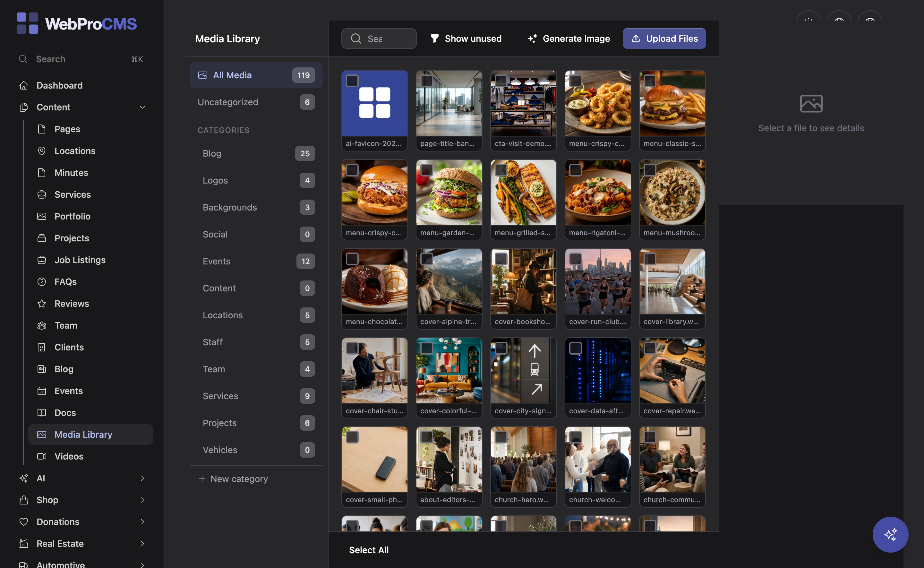Tick checkbox on cover-small-ph image
Screen dimensions: 924x568
(352, 437)
